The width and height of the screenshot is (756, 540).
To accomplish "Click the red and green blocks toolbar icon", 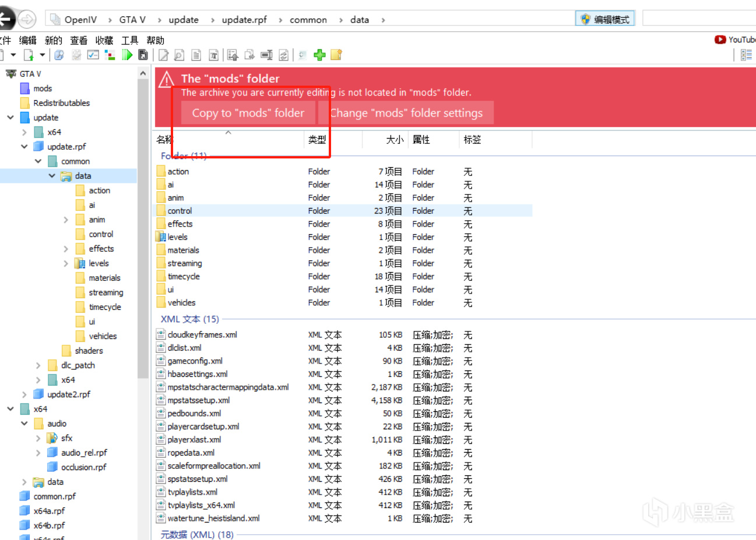I will tap(110, 55).
